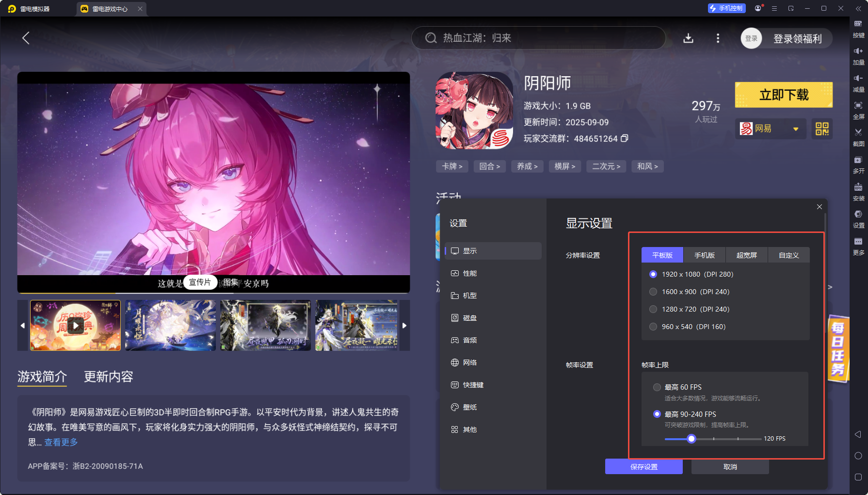Click the Android back triangle button
Screen dimensions: 868x495
(858, 434)
